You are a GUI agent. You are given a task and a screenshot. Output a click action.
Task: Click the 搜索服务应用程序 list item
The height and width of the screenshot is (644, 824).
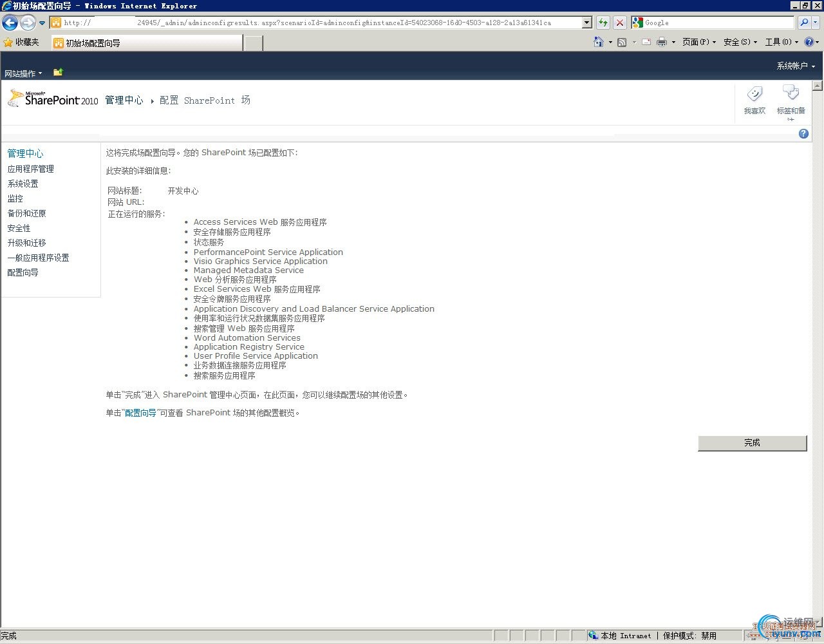point(224,375)
